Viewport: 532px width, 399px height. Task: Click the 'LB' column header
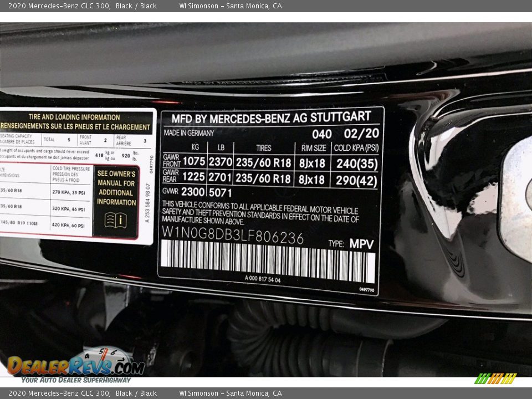(221, 147)
